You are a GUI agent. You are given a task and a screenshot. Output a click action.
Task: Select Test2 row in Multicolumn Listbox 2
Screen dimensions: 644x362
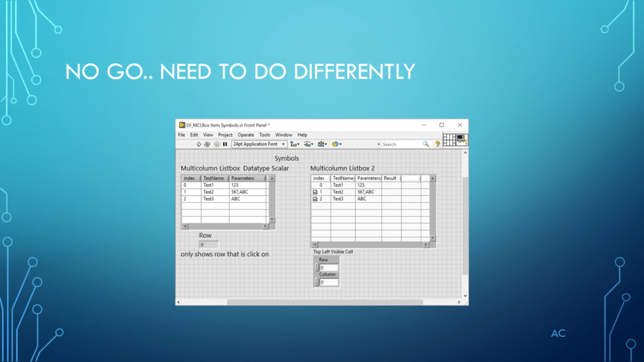point(338,192)
